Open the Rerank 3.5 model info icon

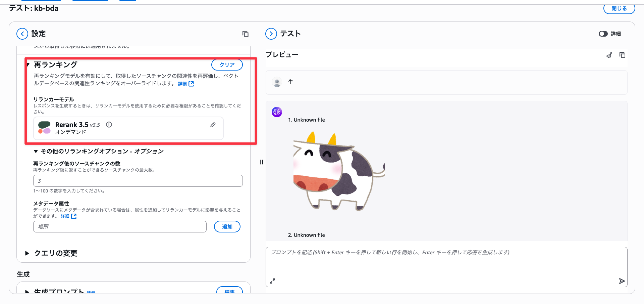coord(109,125)
